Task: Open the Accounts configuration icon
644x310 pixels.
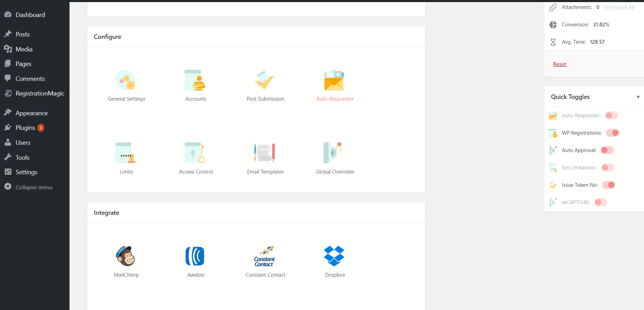Action: pos(195,80)
